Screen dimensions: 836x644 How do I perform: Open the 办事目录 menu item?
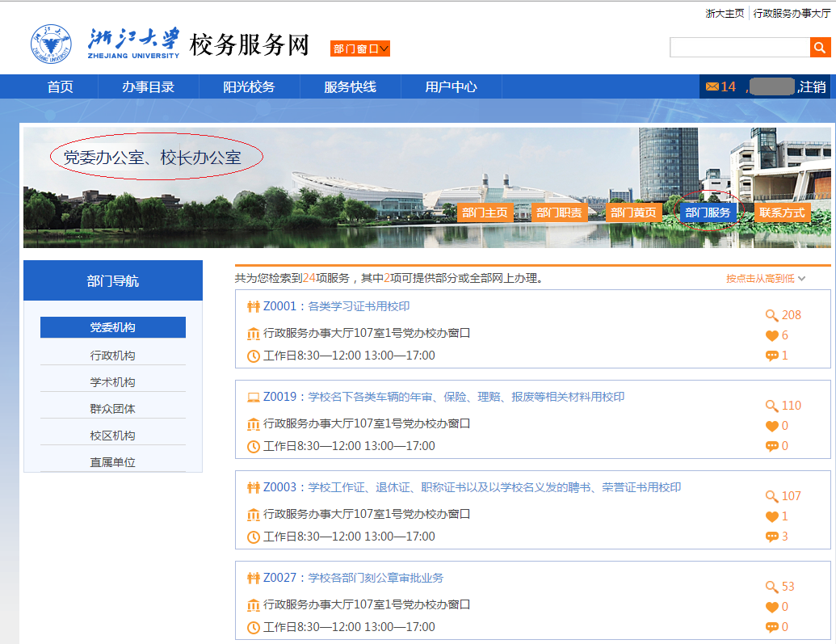click(x=148, y=87)
